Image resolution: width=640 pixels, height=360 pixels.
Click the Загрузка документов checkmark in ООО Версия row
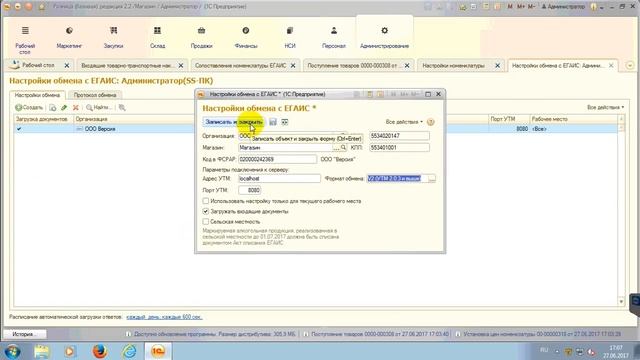(19, 129)
